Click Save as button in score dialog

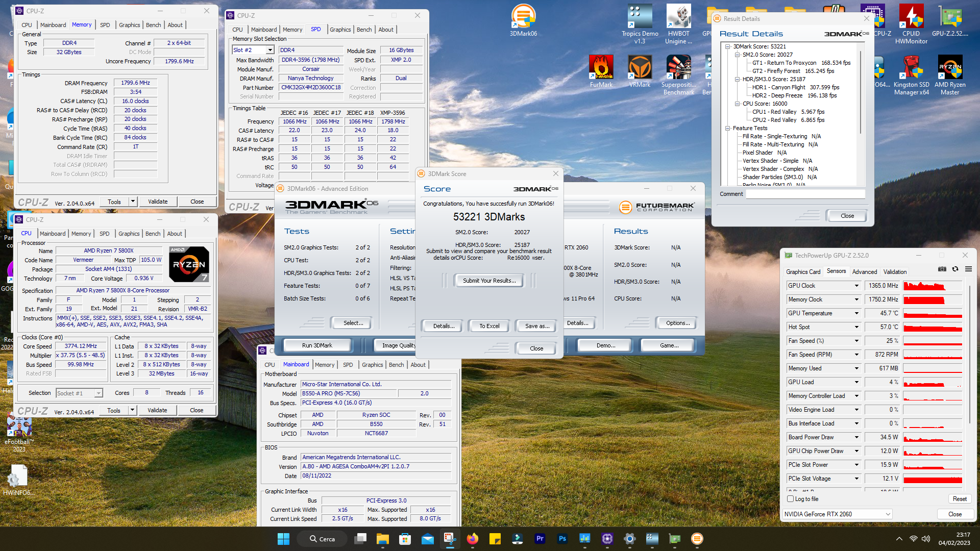[x=537, y=326]
